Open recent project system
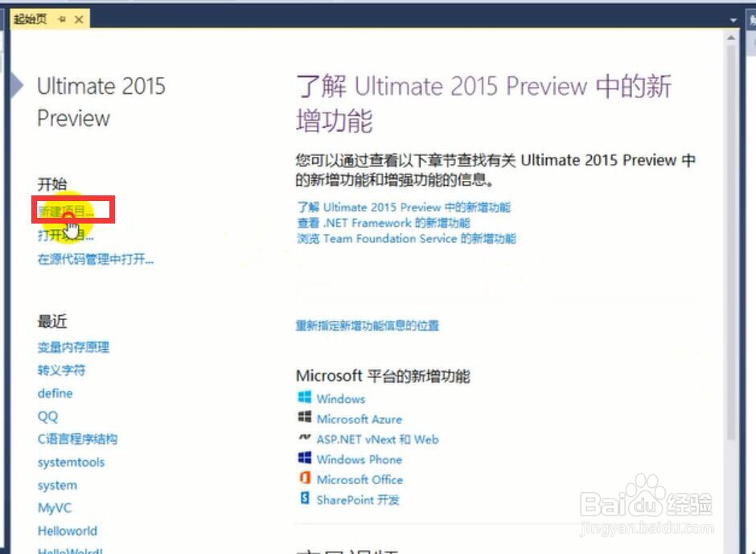Image resolution: width=756 pixels, height=554 pixels. click(57, 485)
